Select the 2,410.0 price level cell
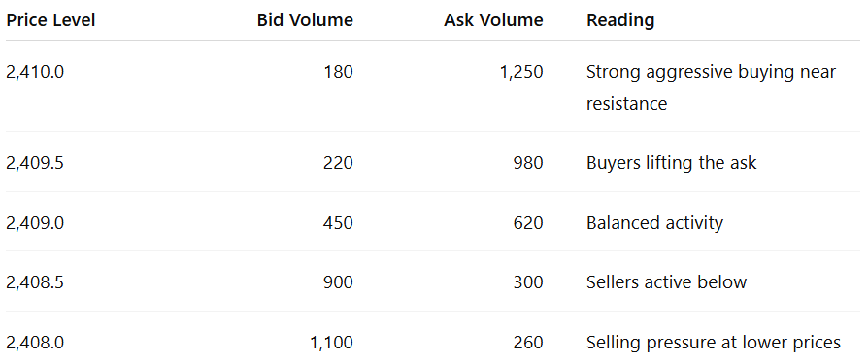 click(35, 72)
